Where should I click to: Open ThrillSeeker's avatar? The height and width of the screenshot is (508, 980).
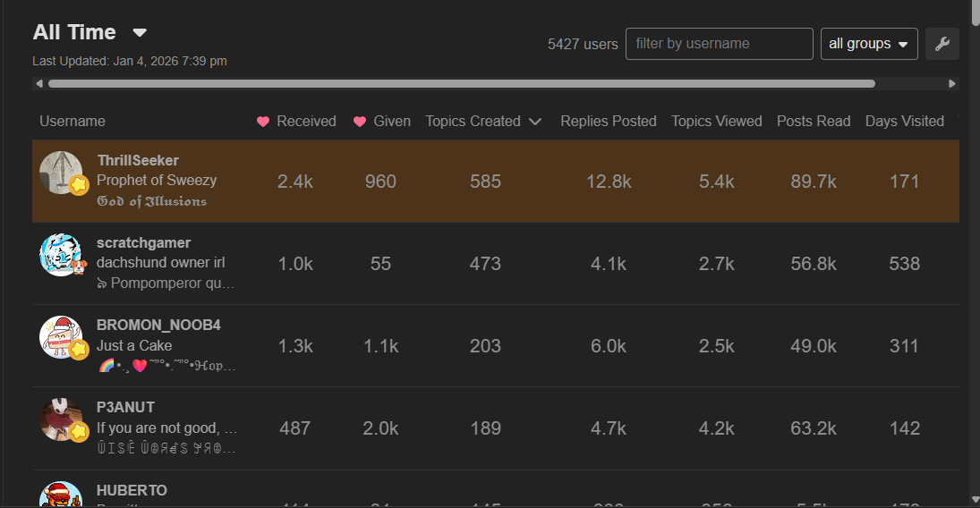(61, 173)
